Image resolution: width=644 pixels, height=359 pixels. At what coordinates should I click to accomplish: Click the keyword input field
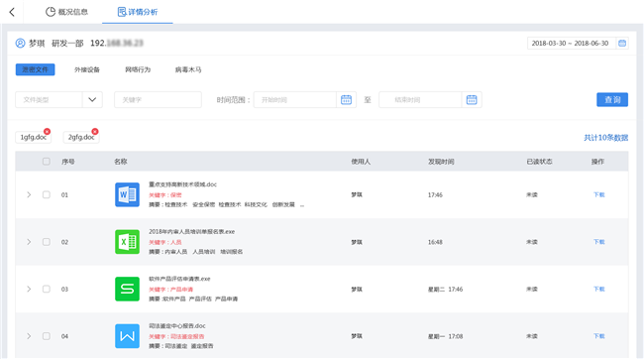(158, 99)
